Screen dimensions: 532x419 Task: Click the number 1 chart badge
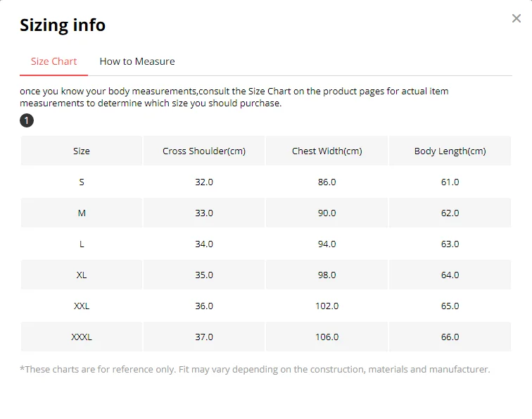27,120
